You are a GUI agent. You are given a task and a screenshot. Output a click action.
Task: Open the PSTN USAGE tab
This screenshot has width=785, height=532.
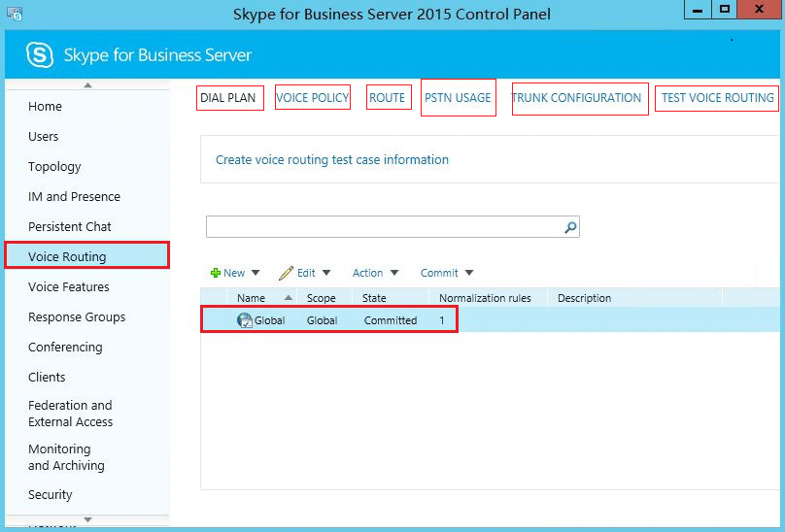tap(458, 98)
